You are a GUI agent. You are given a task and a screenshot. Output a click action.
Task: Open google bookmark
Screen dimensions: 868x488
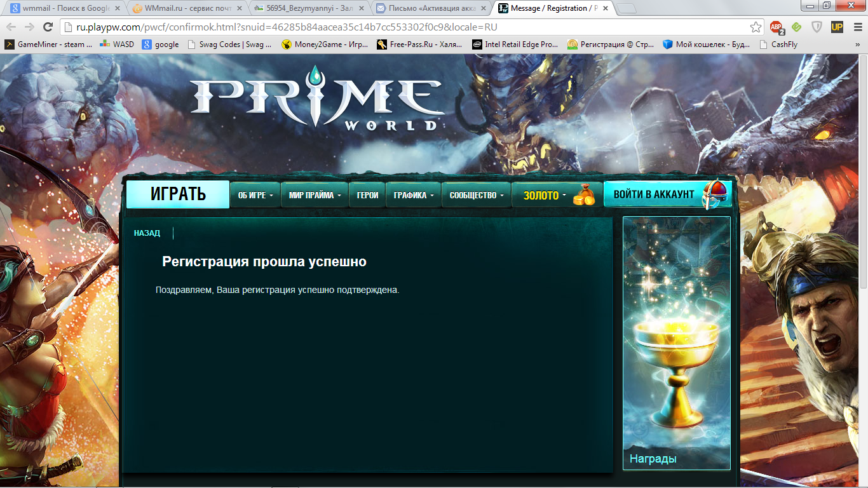point(160,44)
